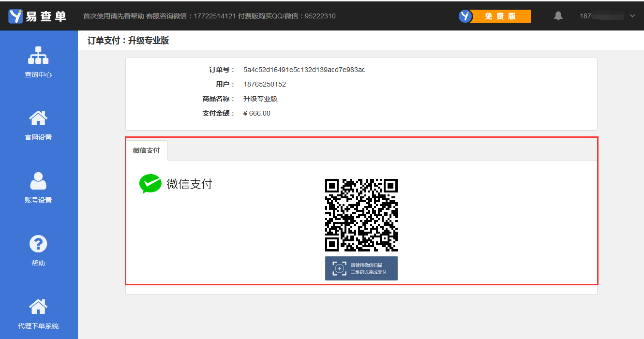
Task: Expand the account dropdown arrow
Action: (632, 16)
